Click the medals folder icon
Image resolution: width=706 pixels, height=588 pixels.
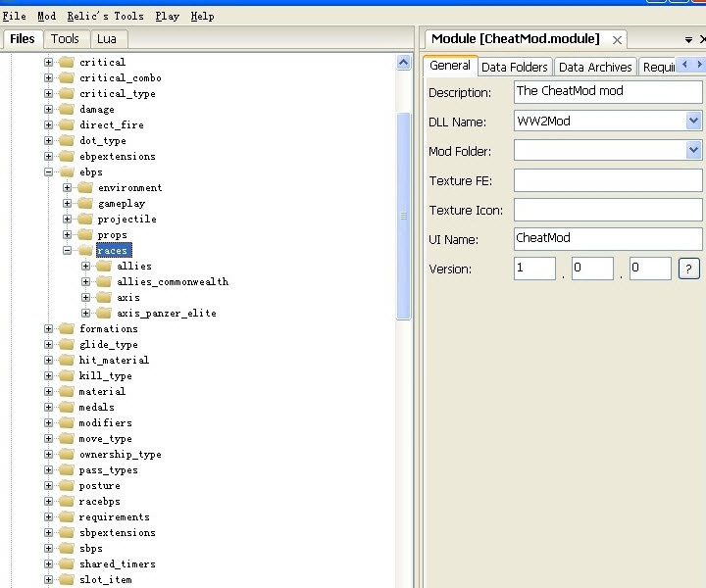click(67, 407)
